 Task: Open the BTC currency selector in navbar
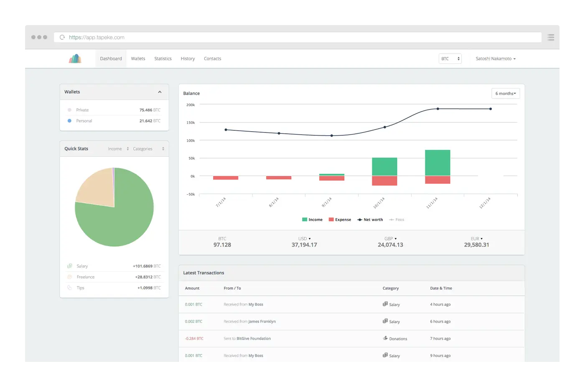(450, 59)
